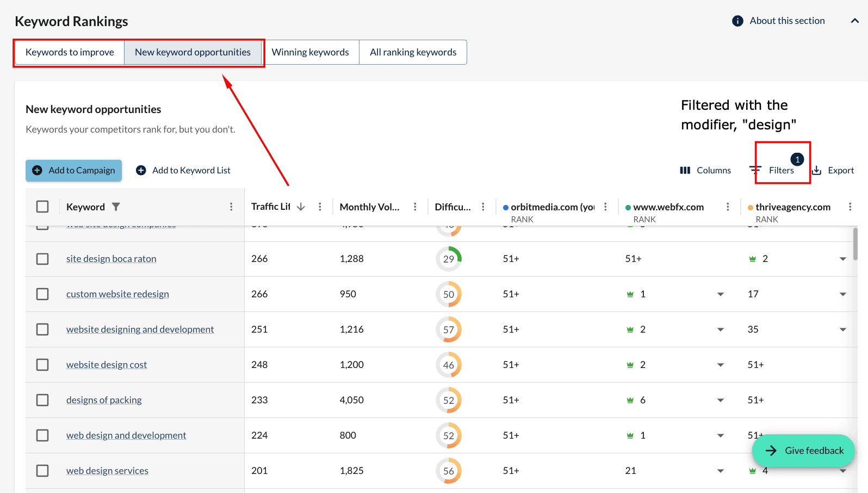Viewport: 868px width, 493px height.
Task: Expand thriveagency rank dropdown for site design boca raton
Action: [x=843, y=259]
